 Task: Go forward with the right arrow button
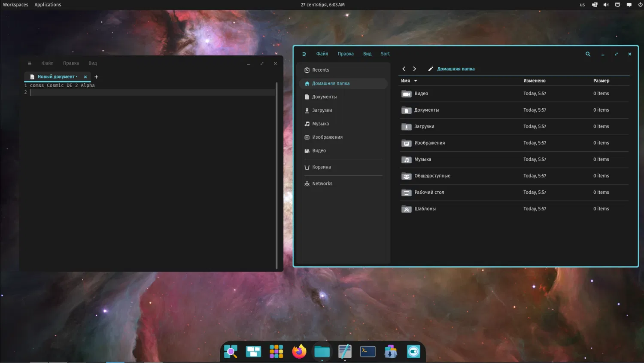tap(414, 69)
